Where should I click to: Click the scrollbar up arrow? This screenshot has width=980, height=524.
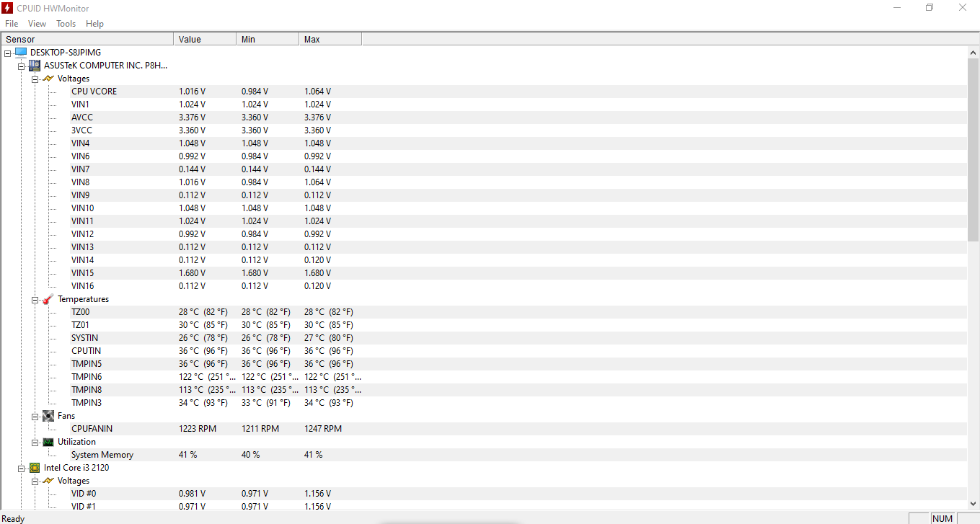tap(973, 53)
